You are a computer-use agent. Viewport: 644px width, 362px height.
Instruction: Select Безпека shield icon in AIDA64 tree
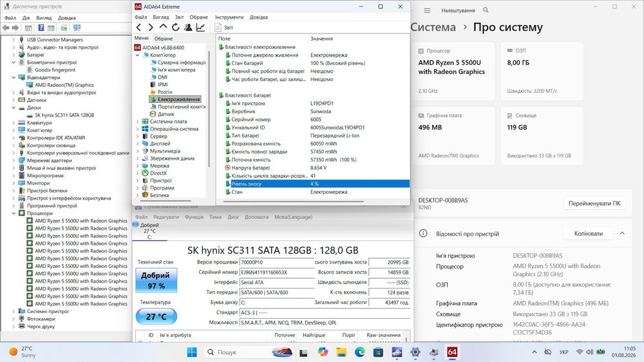tap(145, 195)
